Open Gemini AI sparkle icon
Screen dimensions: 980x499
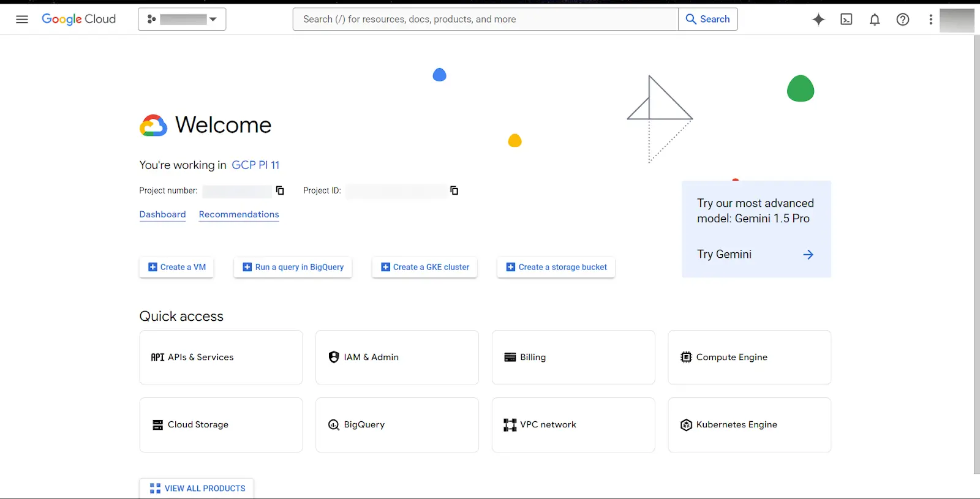(x=818, y=20)
